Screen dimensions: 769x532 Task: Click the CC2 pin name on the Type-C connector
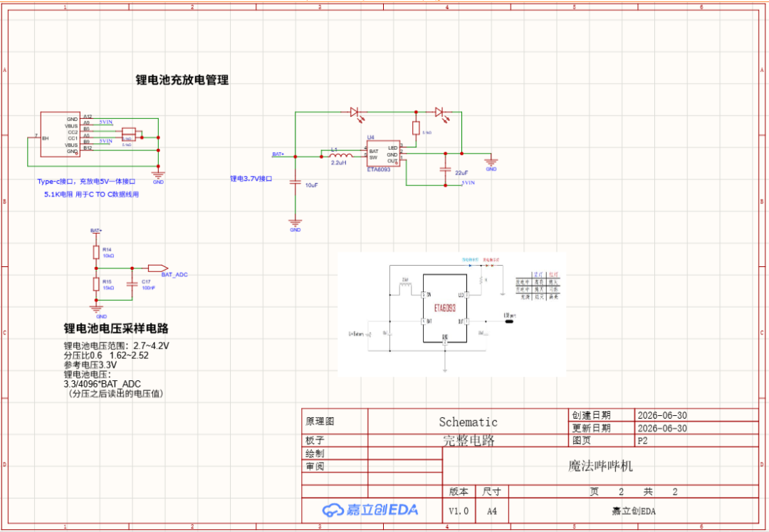pyautogui.click(x=72, y=132)
